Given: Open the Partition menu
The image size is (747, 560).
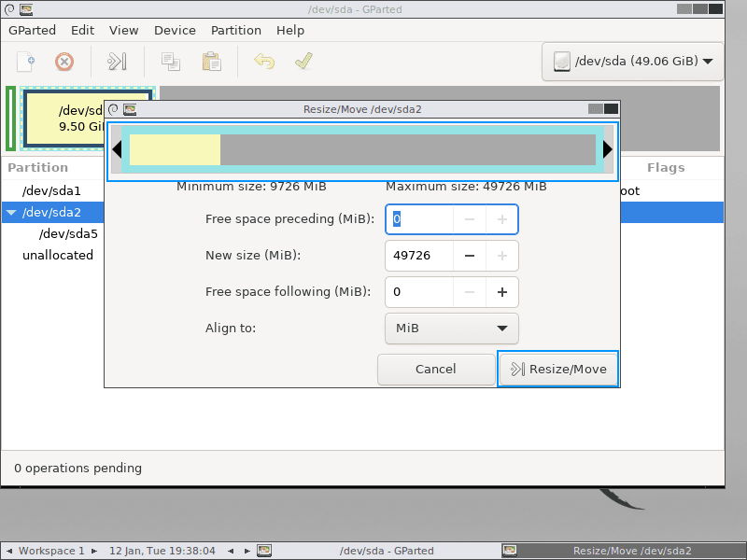Looking at the screenshot, I should pyautogui.click(x=236, y=30).
